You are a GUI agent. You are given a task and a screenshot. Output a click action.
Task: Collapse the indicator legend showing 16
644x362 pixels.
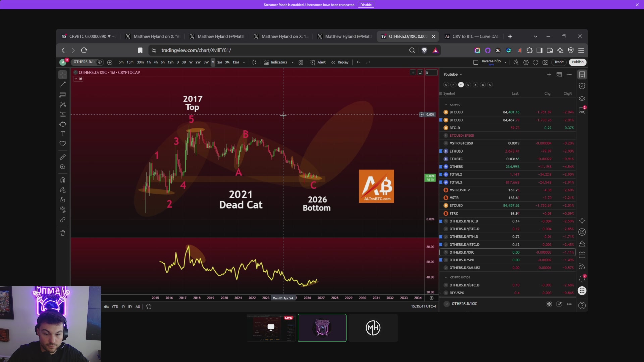click(x=78, y=79)
